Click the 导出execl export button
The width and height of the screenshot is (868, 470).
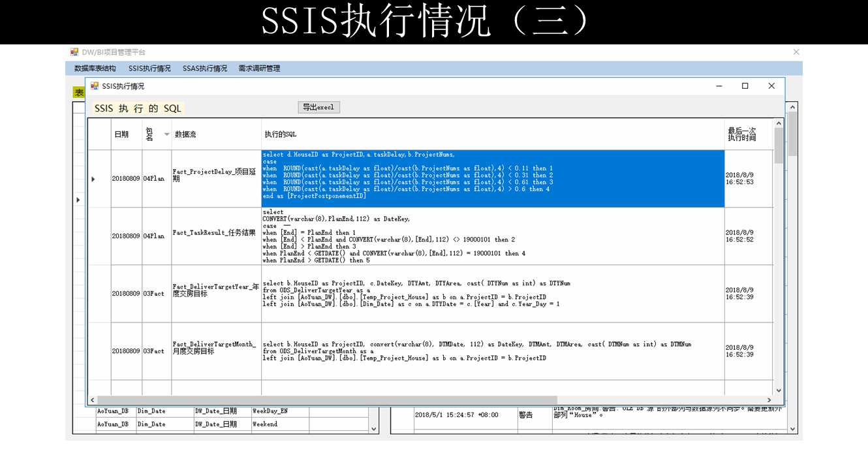click(318, 107)
